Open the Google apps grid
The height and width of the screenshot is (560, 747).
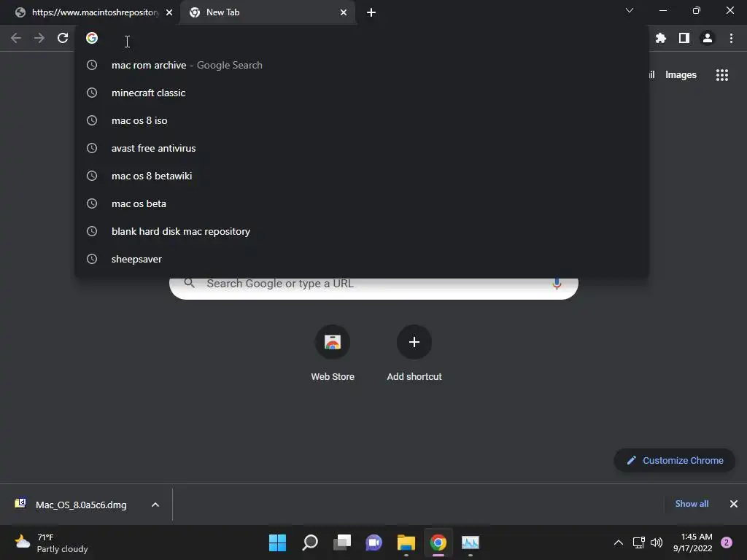pyautogui.click(x=722, y=75)
